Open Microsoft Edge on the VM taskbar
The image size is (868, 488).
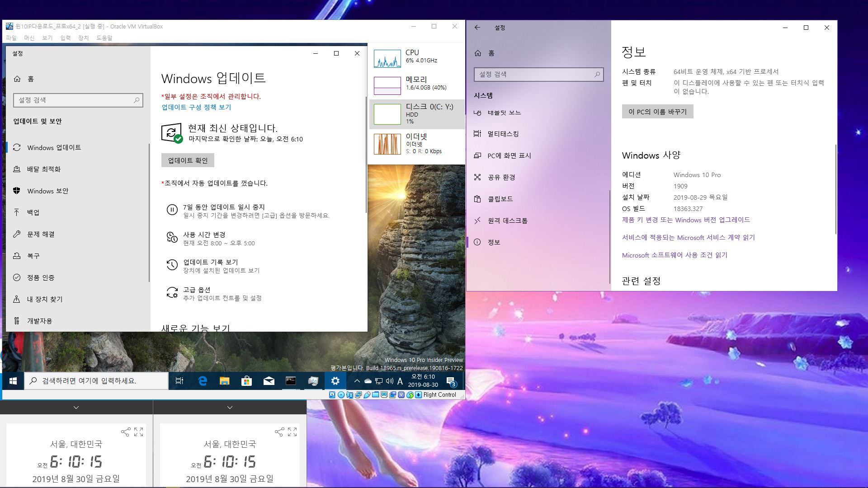point(203,381)
